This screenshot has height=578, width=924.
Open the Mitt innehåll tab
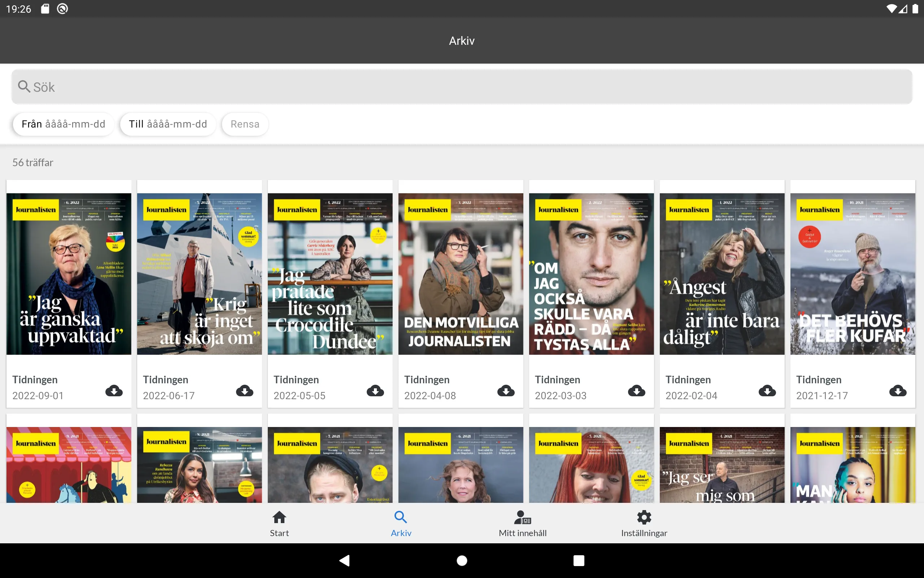click(x=522, y=523)
